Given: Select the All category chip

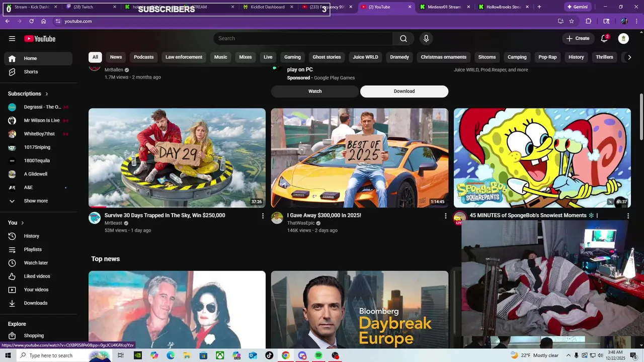Looking at the screenshot, I should (95, 57).
